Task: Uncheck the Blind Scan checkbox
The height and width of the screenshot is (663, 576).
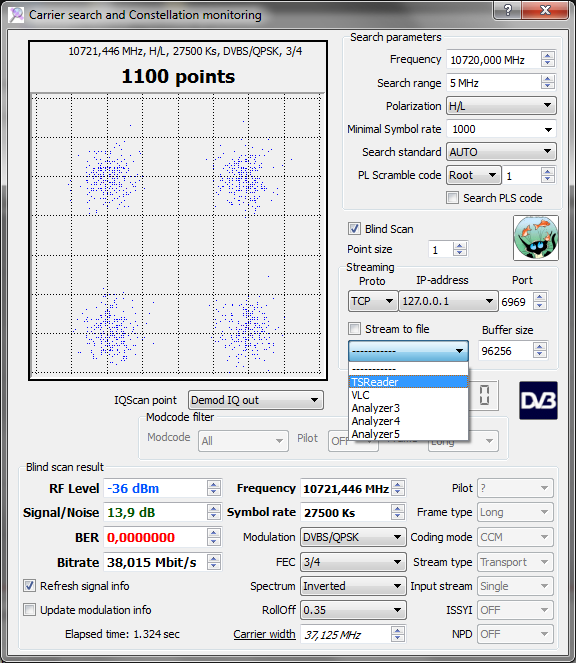Action: point(354,229)
